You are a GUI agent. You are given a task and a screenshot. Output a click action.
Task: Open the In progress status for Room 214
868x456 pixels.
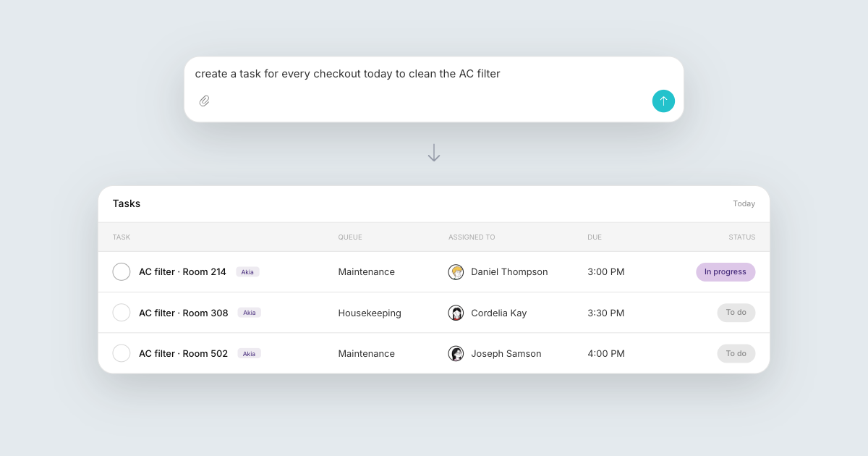tap(726, 272)
